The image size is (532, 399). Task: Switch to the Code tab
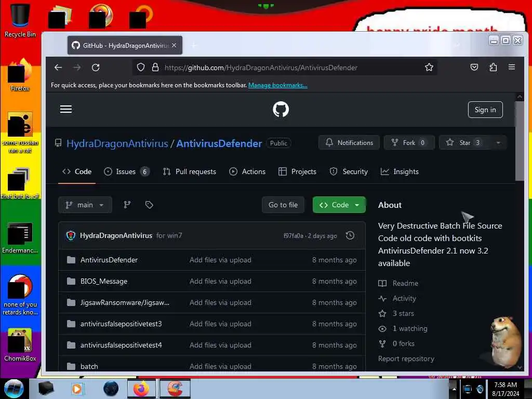tap(77, 171)
